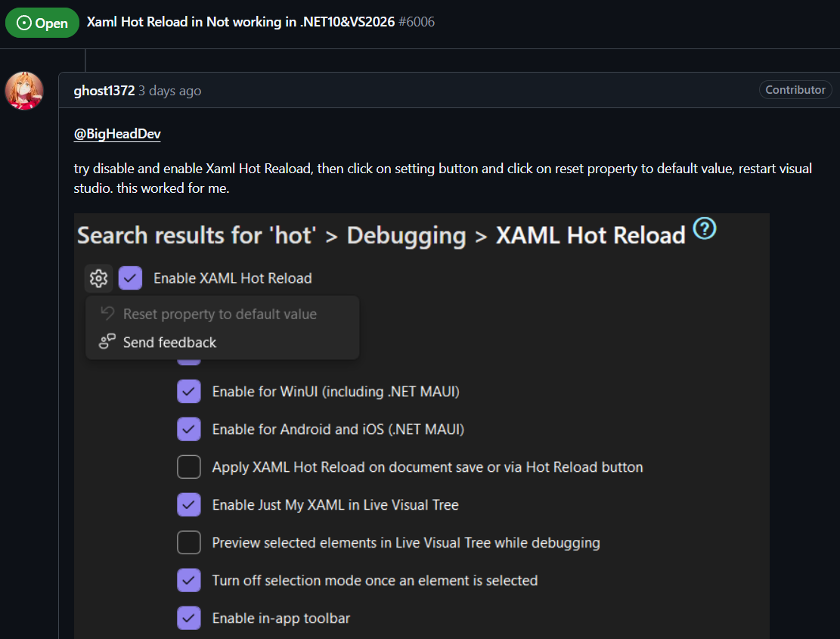Uncheck the Enable in-app toolbar checkbox
Image resolution: width=840 pixels, height=639 pixels.
click(x=188, y=618)
